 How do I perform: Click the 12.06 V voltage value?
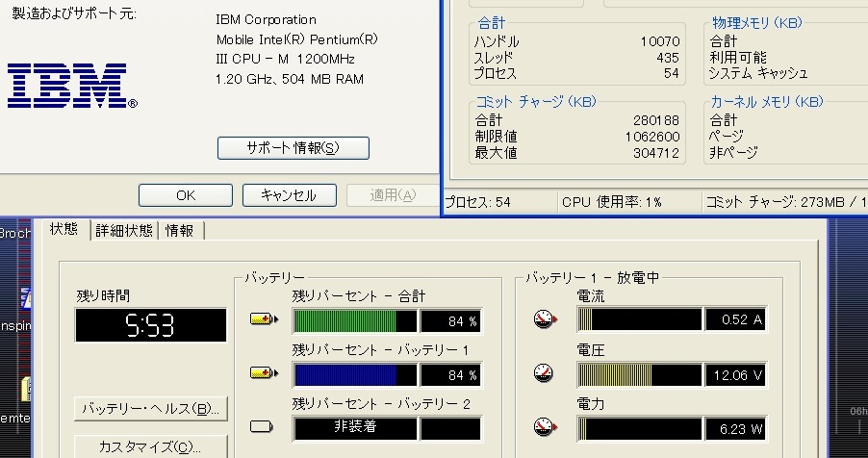736,375
